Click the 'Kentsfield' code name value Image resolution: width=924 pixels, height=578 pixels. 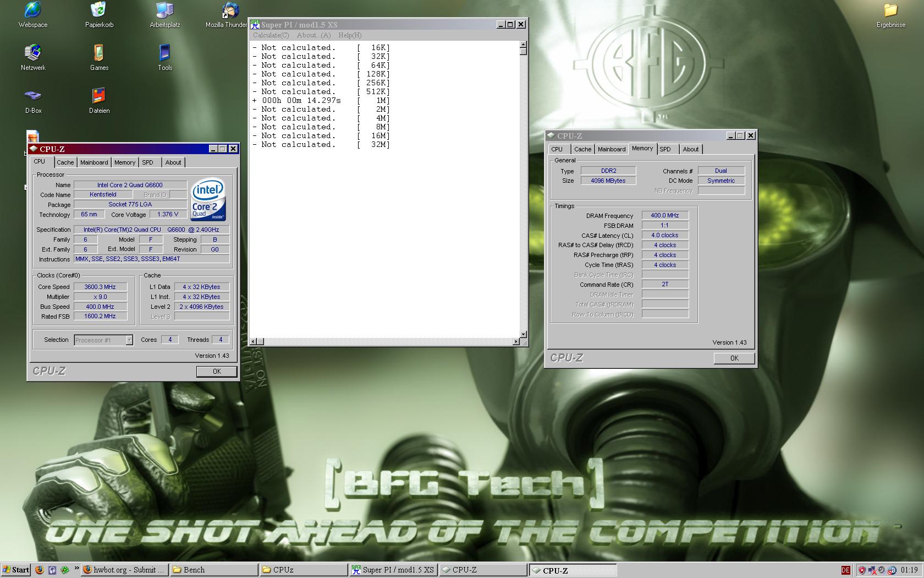point(103,194)
